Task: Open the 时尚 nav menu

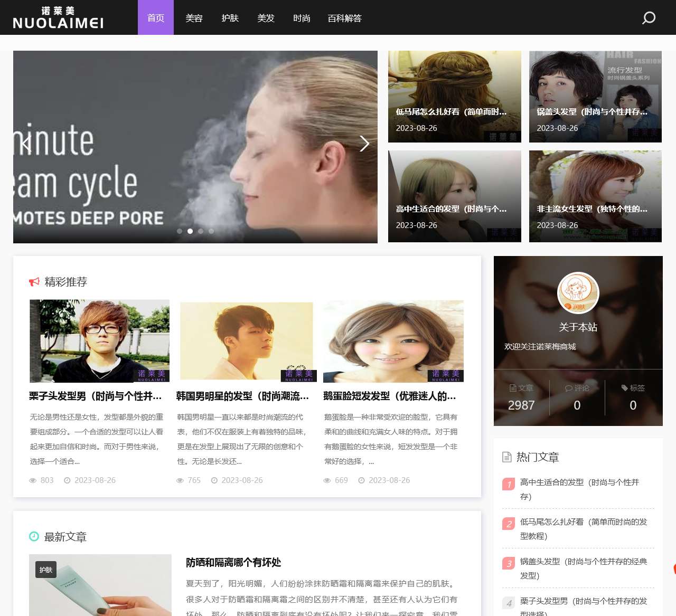Action: pyautogui.click(x=302, y=18)
